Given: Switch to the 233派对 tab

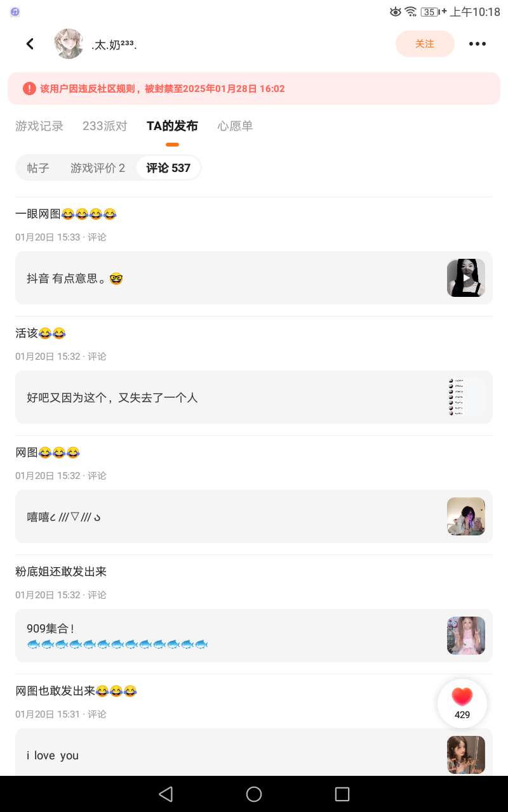Looking at the screenshot, I should 105,126.
